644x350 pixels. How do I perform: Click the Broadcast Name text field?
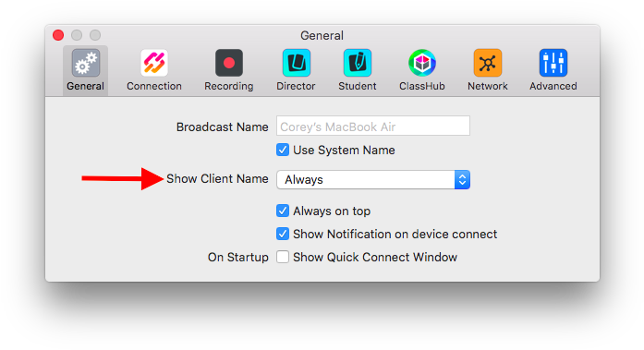point(373,126)
